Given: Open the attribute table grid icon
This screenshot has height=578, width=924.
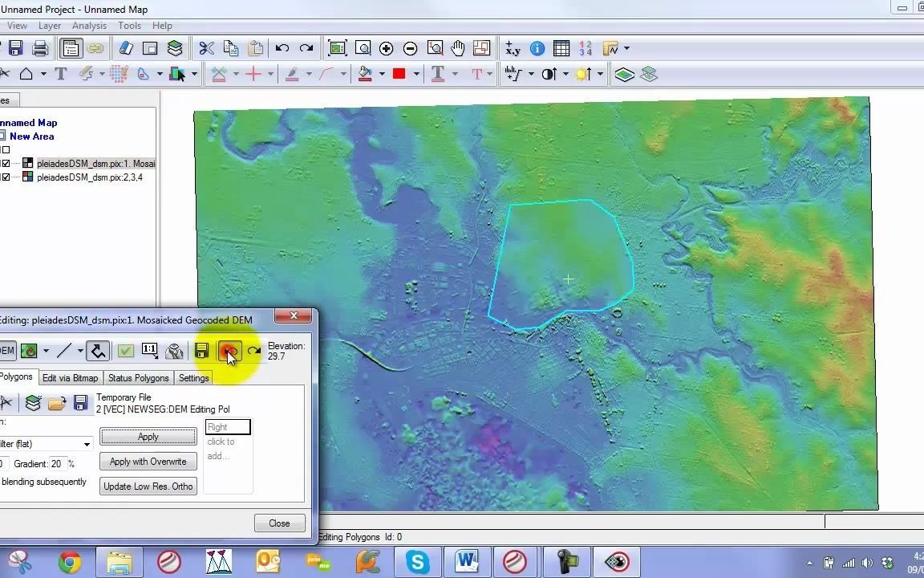Looking at the screenshot, I should click(561, 48).
